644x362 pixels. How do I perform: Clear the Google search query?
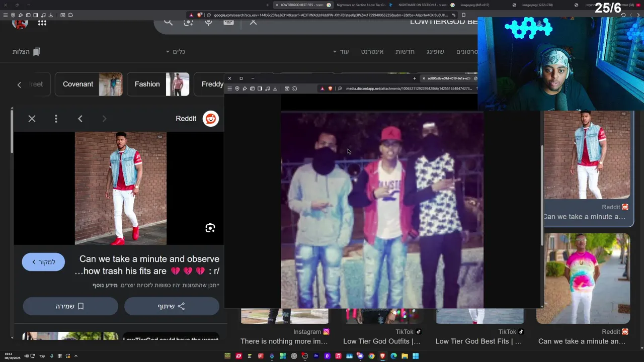(253, 22)
